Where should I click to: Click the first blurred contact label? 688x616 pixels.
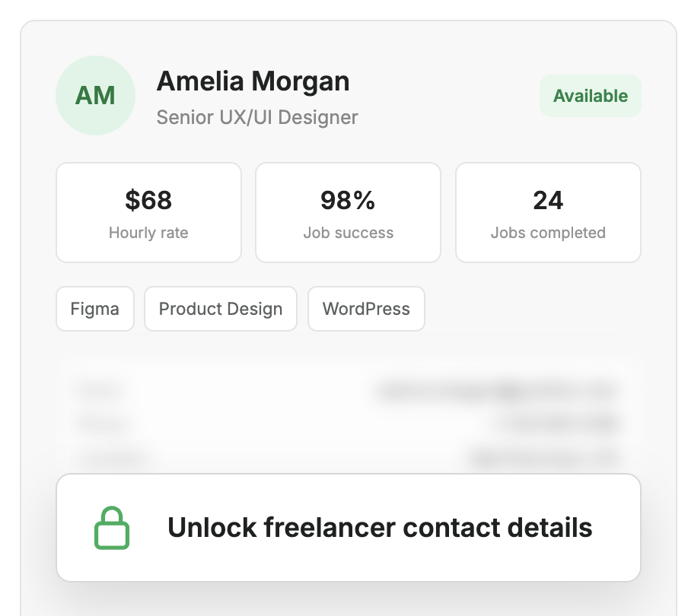(x=99, y=390)
